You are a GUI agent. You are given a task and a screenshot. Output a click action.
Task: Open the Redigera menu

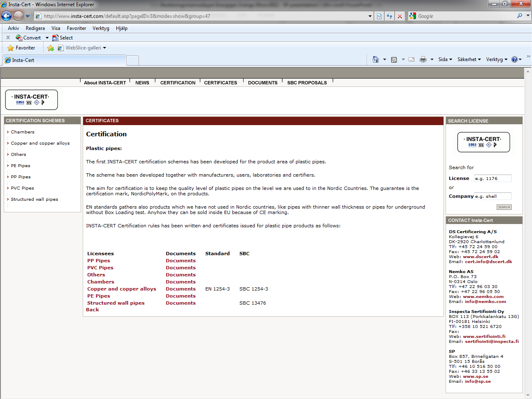click(35, 28)
